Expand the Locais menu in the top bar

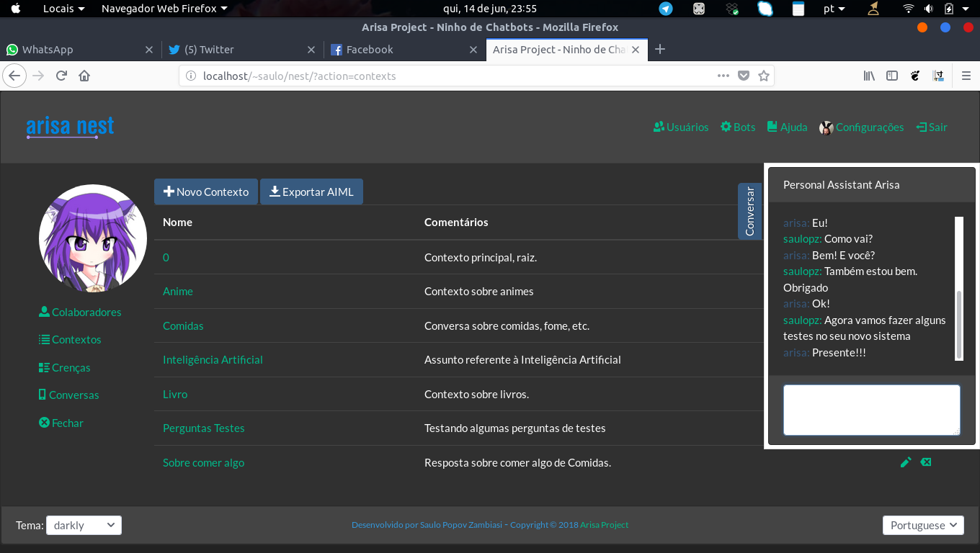click(x=63, y=9)
